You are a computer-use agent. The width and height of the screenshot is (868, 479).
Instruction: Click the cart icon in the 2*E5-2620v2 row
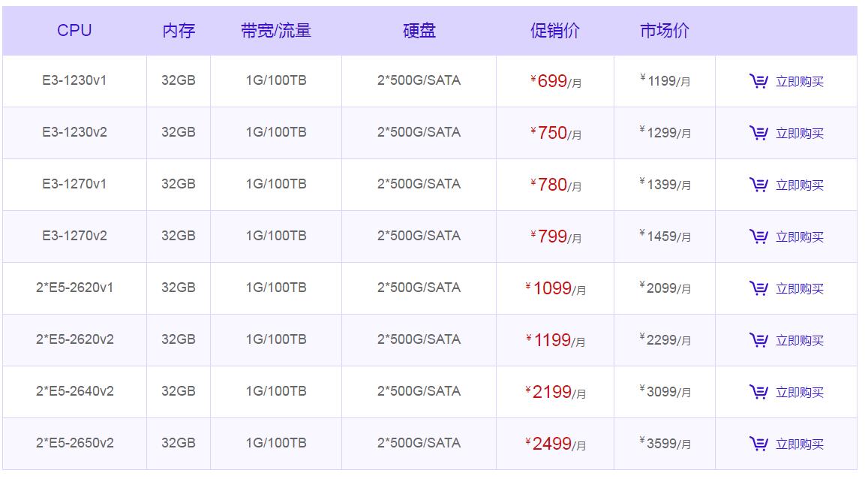[x=758, y=340]
